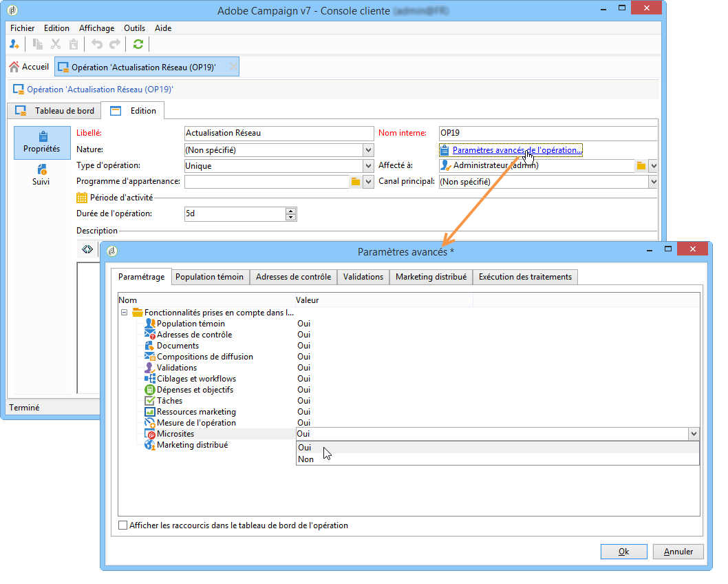Click the paste clipboard toolbar icon
Screen dimensions: 728x584
click(x=74, y=44)
